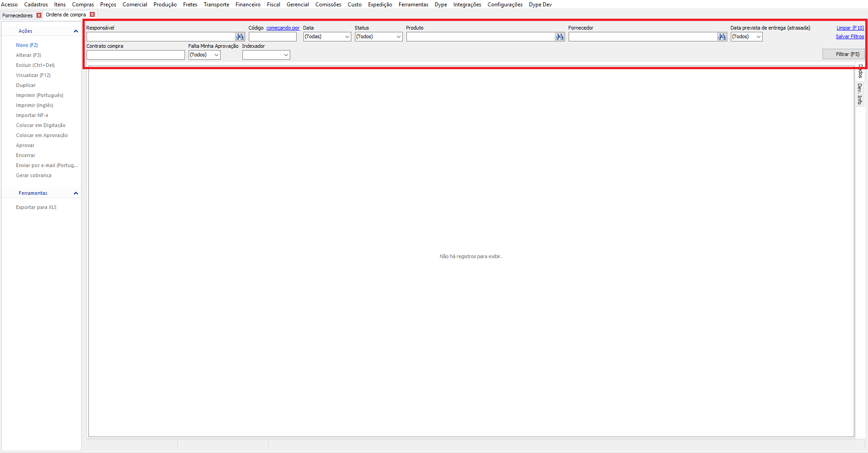The height and width of the screenshot is (453, 868).
Task: Focus the Produto input field
Action: point(481,37)
